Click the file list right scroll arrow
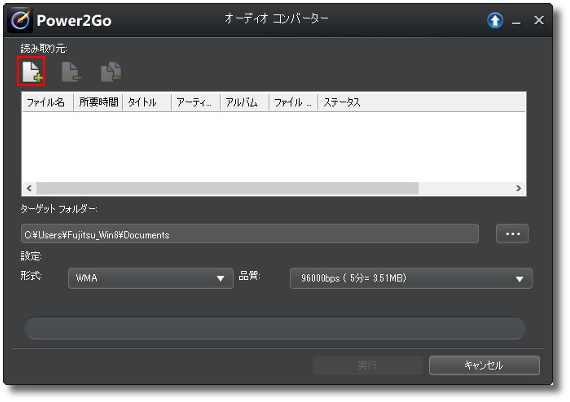This screenshot has width=570, height=402. click(518, 188)
